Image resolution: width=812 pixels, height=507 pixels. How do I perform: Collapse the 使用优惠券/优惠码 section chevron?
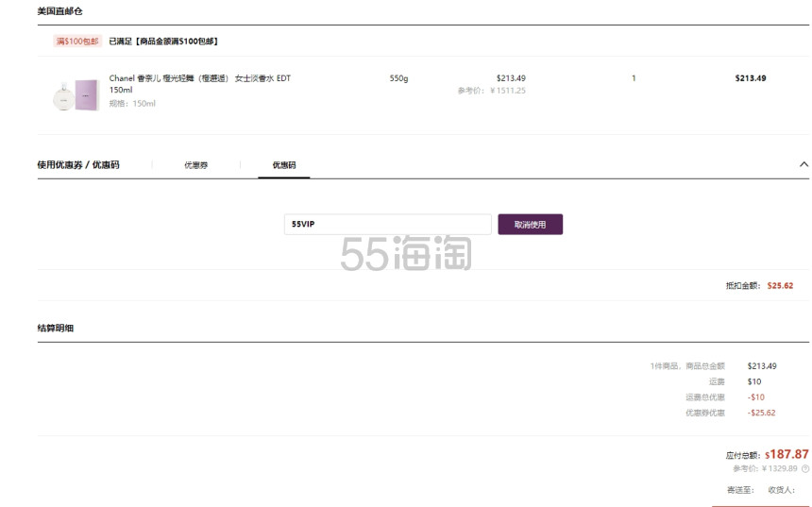point(804,164)
